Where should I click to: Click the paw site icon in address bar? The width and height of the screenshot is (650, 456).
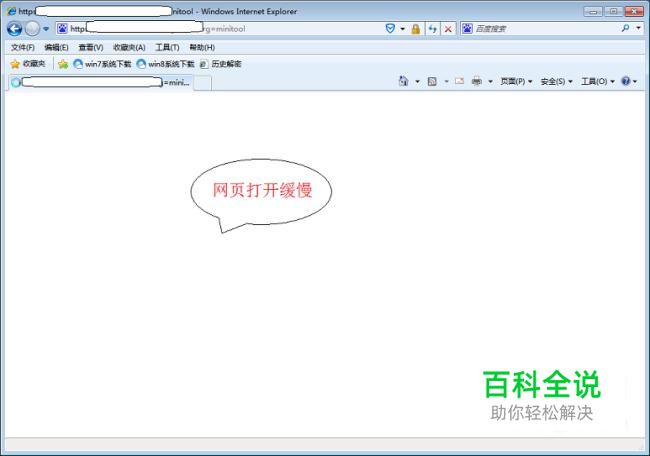pyautogui.click(x=62, y=29)
